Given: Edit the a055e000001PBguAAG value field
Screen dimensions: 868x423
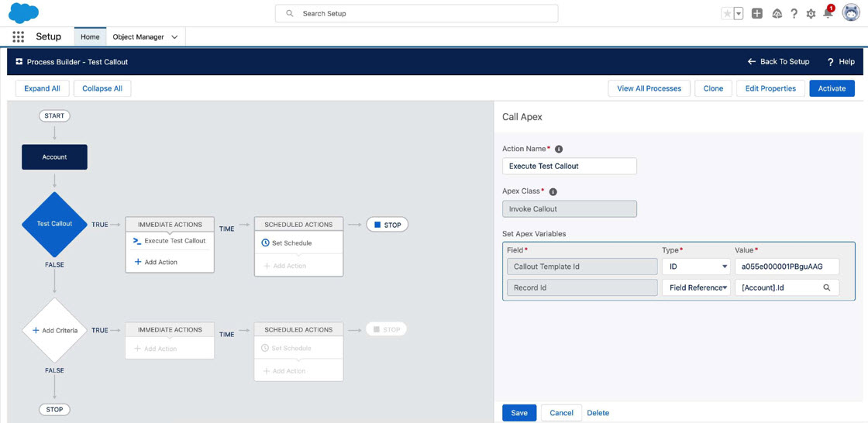Looking at the screenshot, I should (787, 267).
